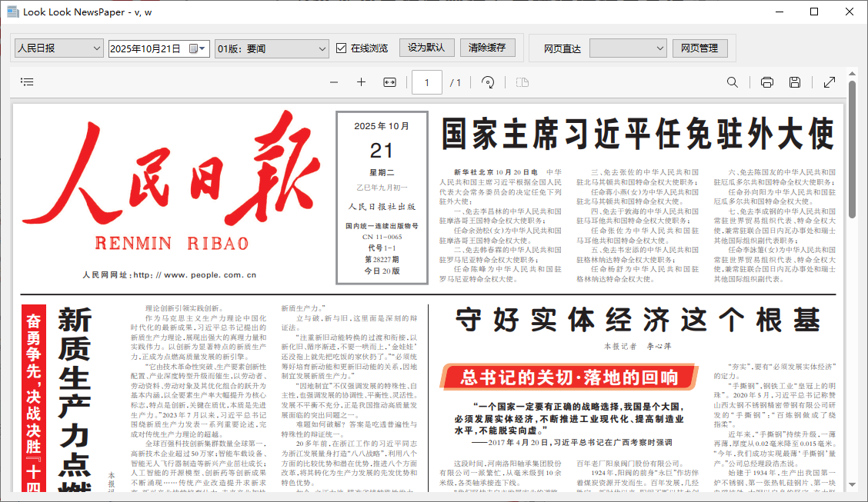This screenshot has height=502, width=868.
Task: Rotate the current newspaper page
Action: [x=488, y=81]
